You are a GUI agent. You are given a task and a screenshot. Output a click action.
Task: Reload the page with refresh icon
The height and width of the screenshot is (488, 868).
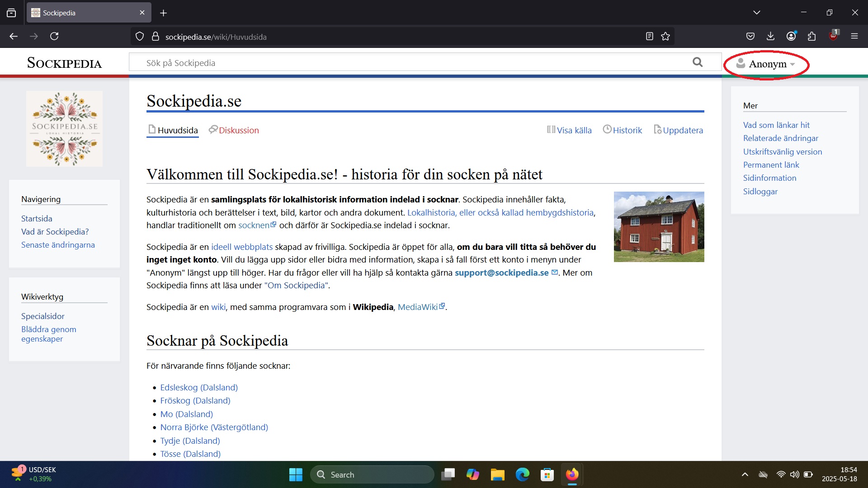tap(54, 37)
